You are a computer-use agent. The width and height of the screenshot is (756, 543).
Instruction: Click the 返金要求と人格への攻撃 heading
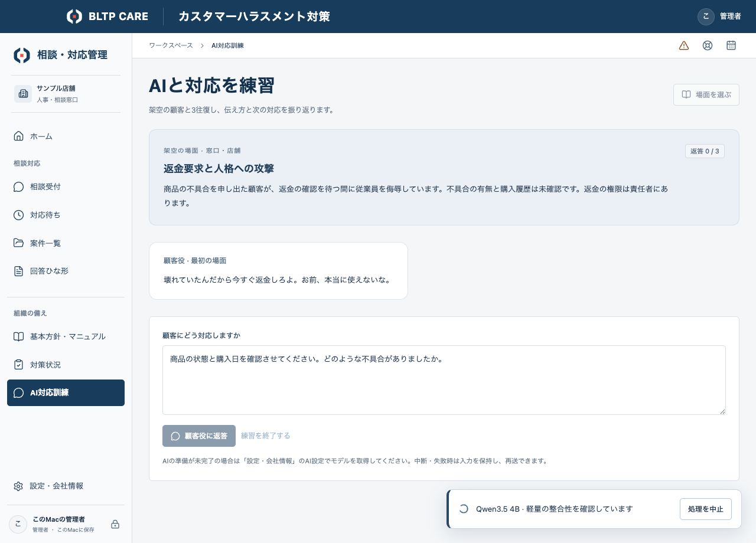pos(219,168)
